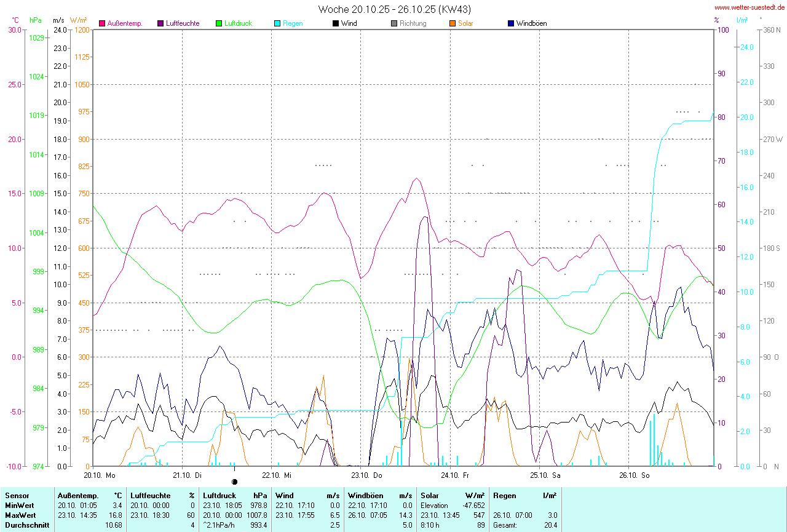The height and width of the screenshot is (532, 787).
Task: Click the Luftdruck hPa column header
Action: pyautogui.click(x=235, y=495)
